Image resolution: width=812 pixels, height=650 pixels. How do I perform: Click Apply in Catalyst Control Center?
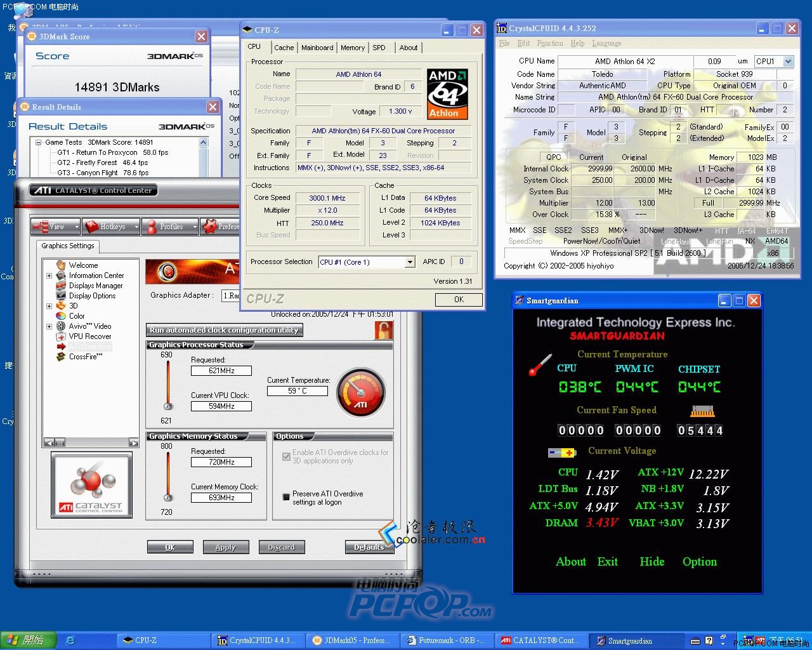pos(226,547)
